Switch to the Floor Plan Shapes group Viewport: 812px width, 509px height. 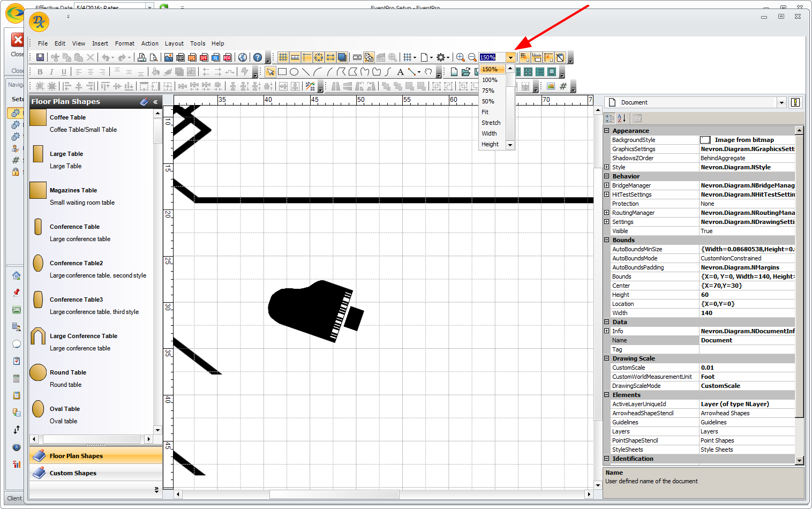coord(96,456)
